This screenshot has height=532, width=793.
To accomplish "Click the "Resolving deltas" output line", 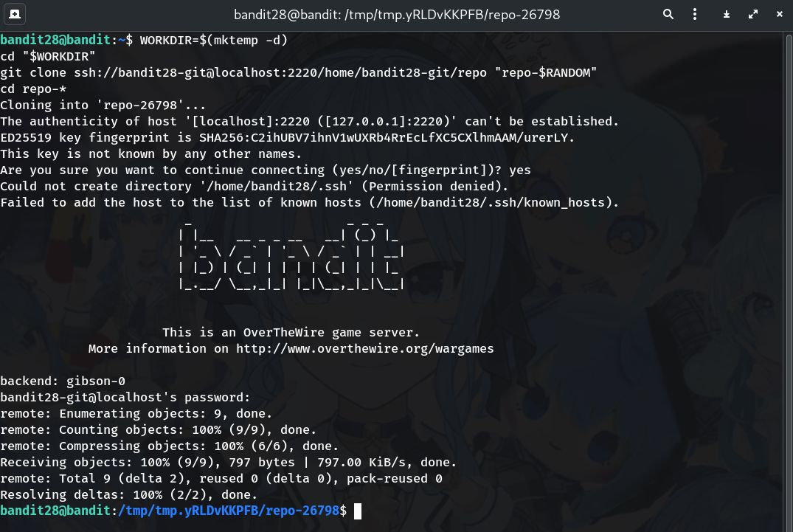I will tap(129, 494).
